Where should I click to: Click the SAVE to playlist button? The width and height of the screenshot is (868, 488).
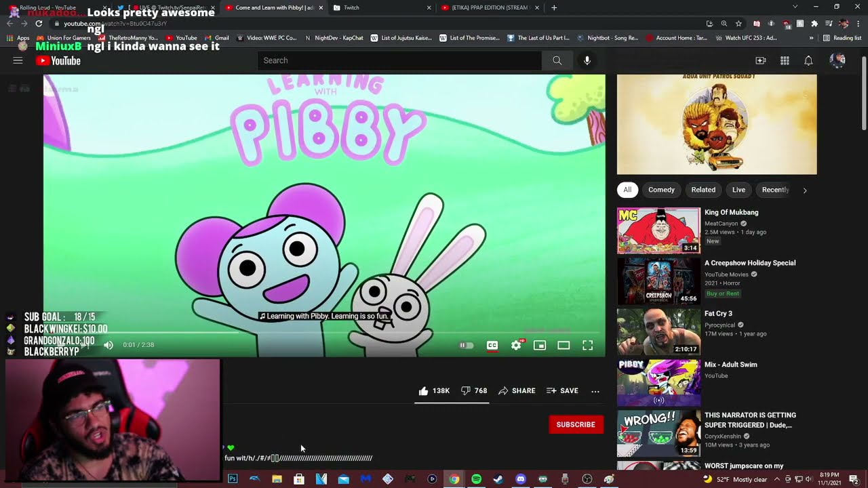pyautogui.click(x=562, y=391)
